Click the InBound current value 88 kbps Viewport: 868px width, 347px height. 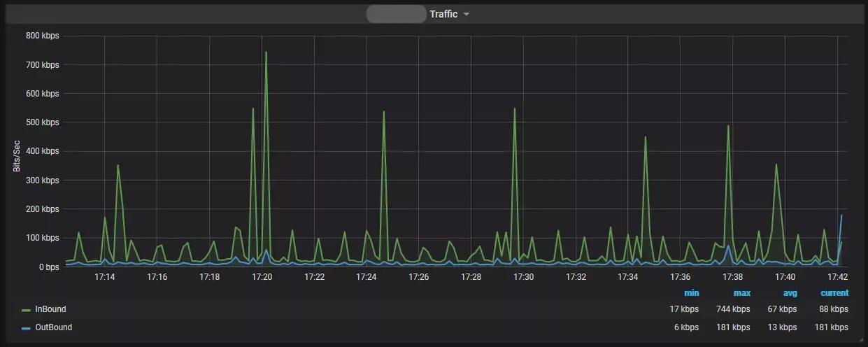click(x=834, y=309)
